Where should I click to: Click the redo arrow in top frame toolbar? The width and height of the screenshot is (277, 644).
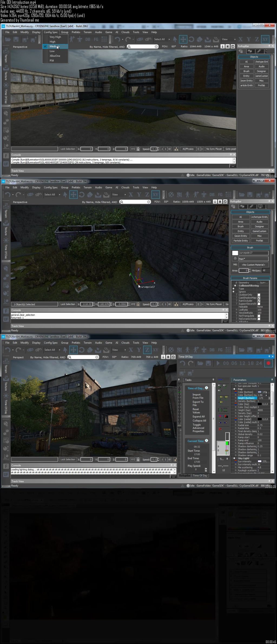click(x=128, y=39)
